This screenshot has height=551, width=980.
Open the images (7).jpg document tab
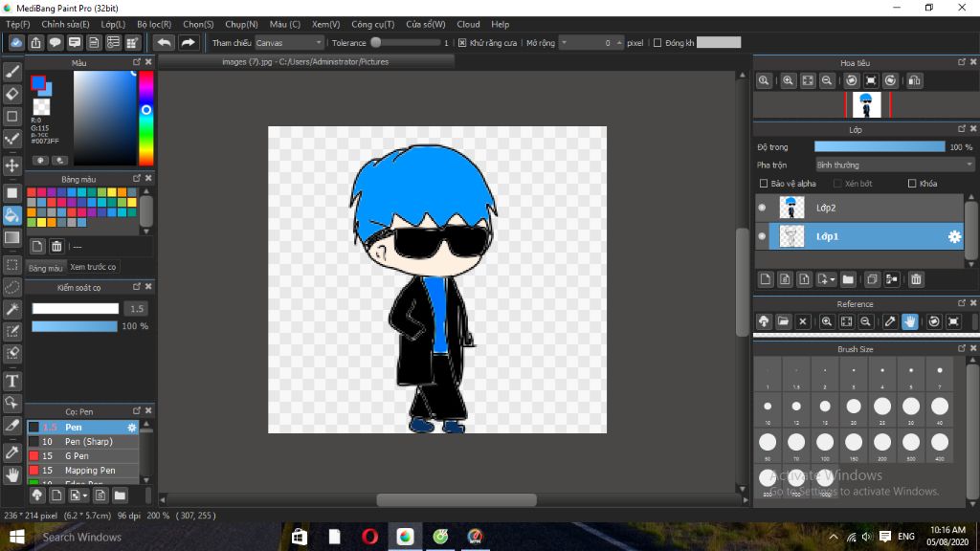(x=305, y=62)
